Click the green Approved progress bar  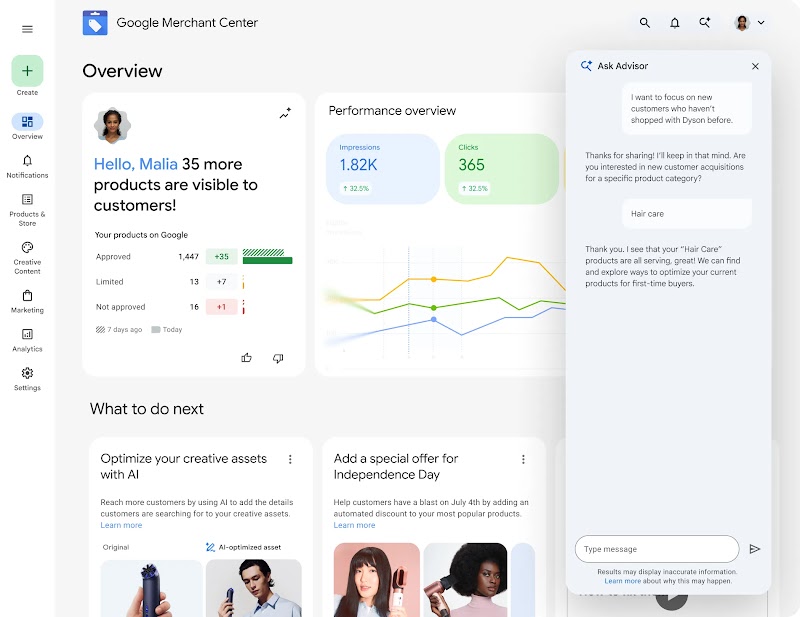pyautogui.click(x=267, y=261)
